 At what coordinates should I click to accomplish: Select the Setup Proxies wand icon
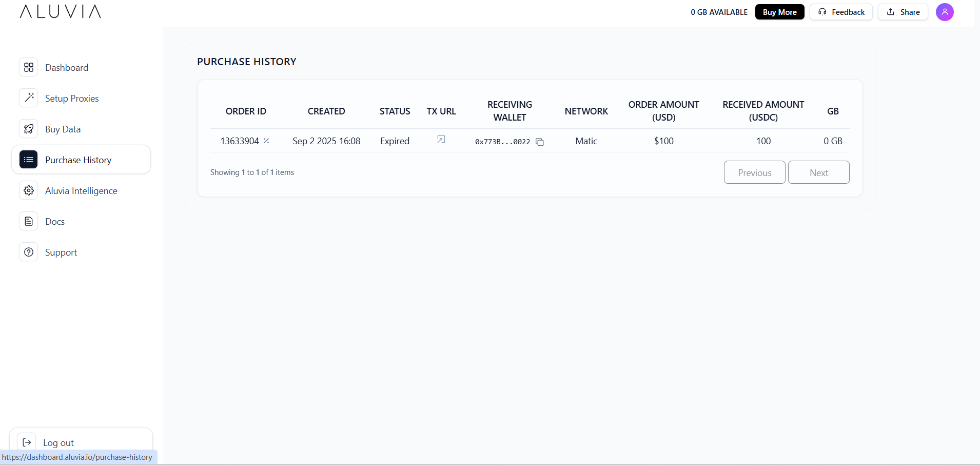click(29, 98)
